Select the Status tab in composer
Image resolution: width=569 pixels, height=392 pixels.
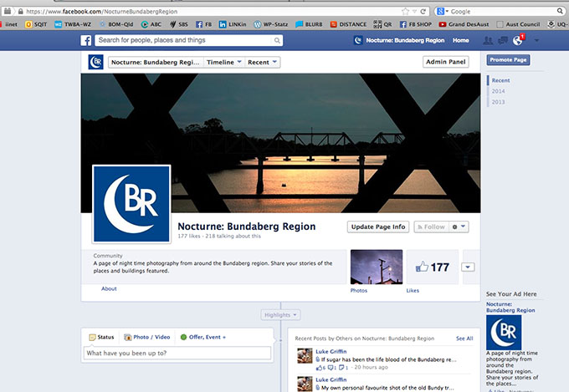point(101,337)
